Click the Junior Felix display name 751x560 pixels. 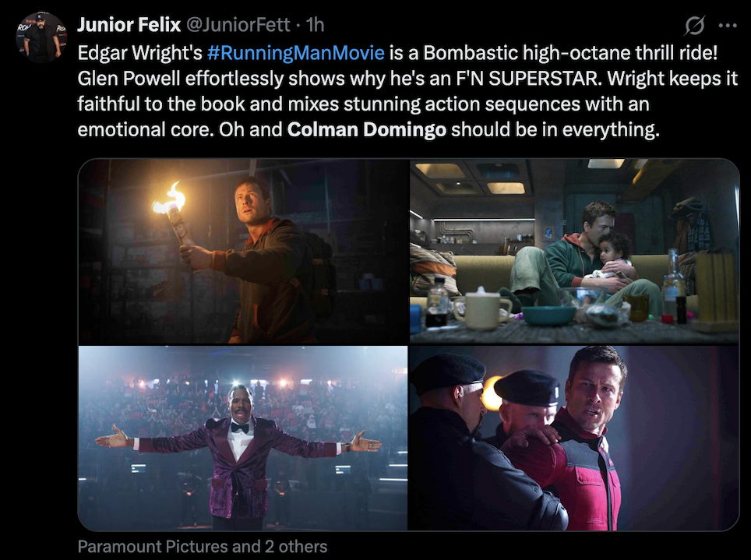pos(129,25)
